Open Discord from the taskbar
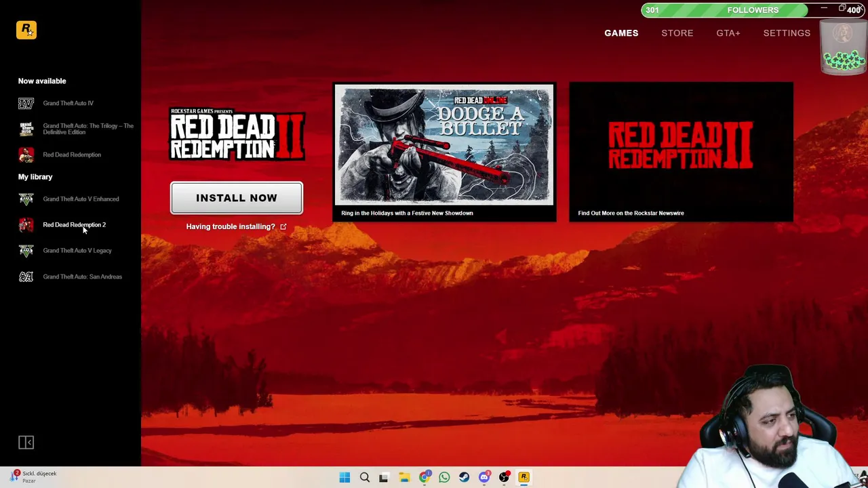This screenshot has height=488, width=868. [x=484, y=477]
